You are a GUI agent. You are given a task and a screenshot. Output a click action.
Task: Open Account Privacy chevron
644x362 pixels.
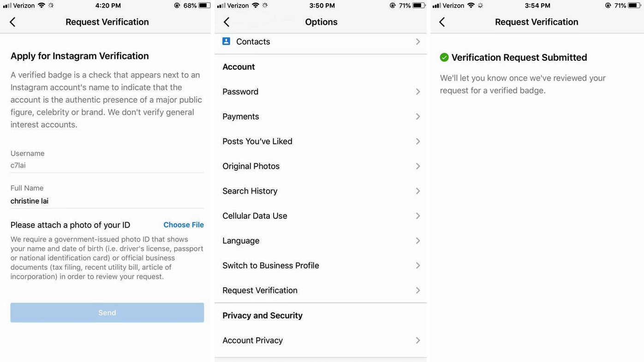point(418,340)
